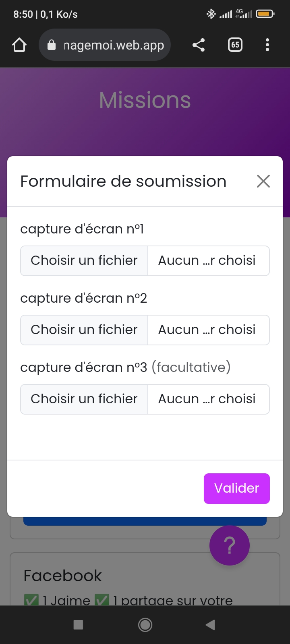
Task: Open the browser three-dot menu
Action: tap(267, 45)
